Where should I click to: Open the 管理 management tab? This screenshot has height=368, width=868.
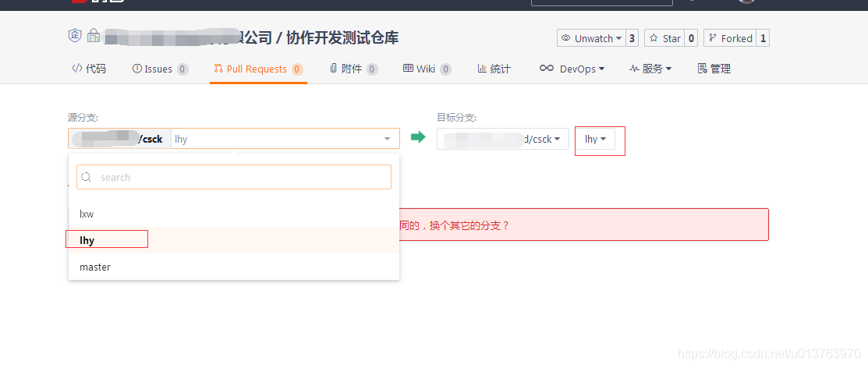tap(714, 69)
